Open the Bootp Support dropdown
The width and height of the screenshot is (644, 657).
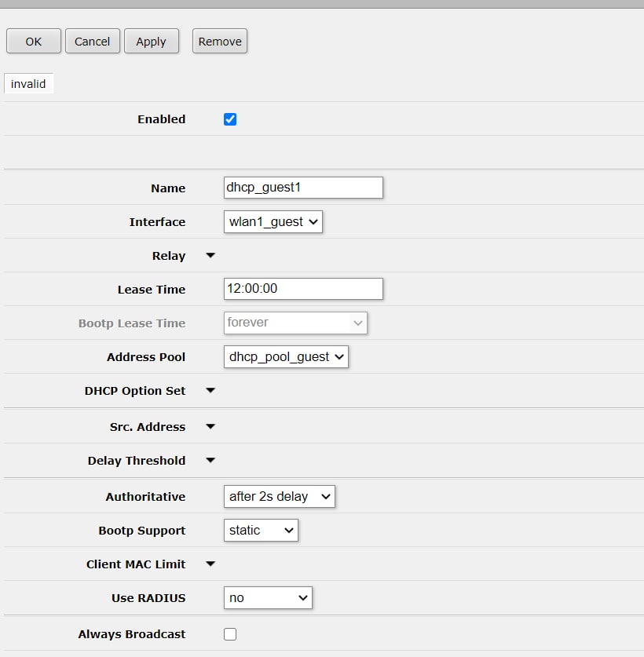click(x=261, y=531)
